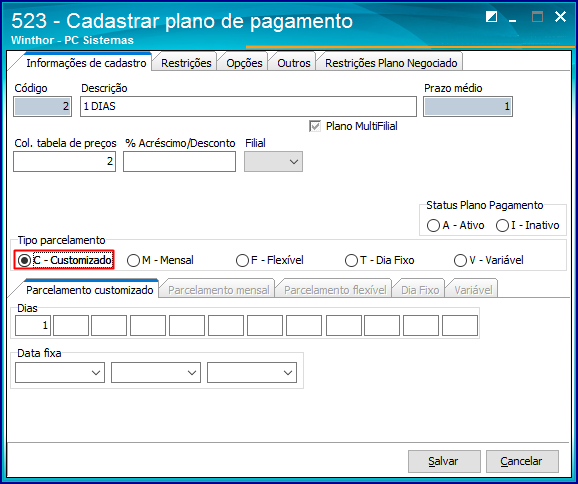The width and height of the screenshot is (578, 484).
Task: Open the Opções tab
Action: pyautogui.click(x=244, y=63)
